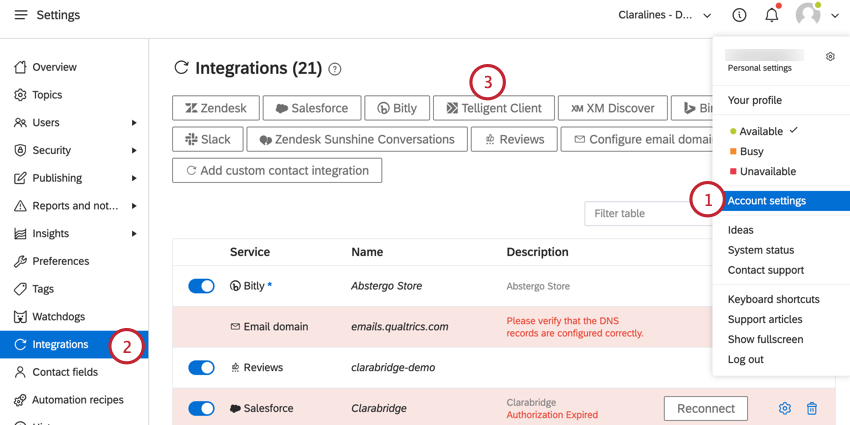Viewport: 850px width, 425px height.
Task: Open settings gear for Salesforce Clarabridge row
Action: pos(784,408)
